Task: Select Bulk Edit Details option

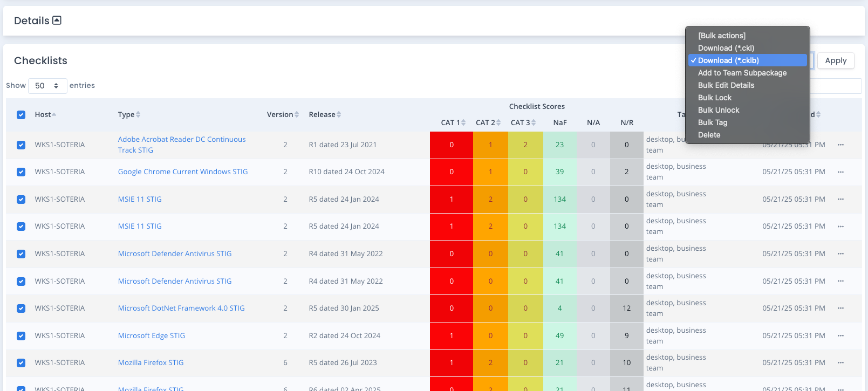Action: [748, 85]
